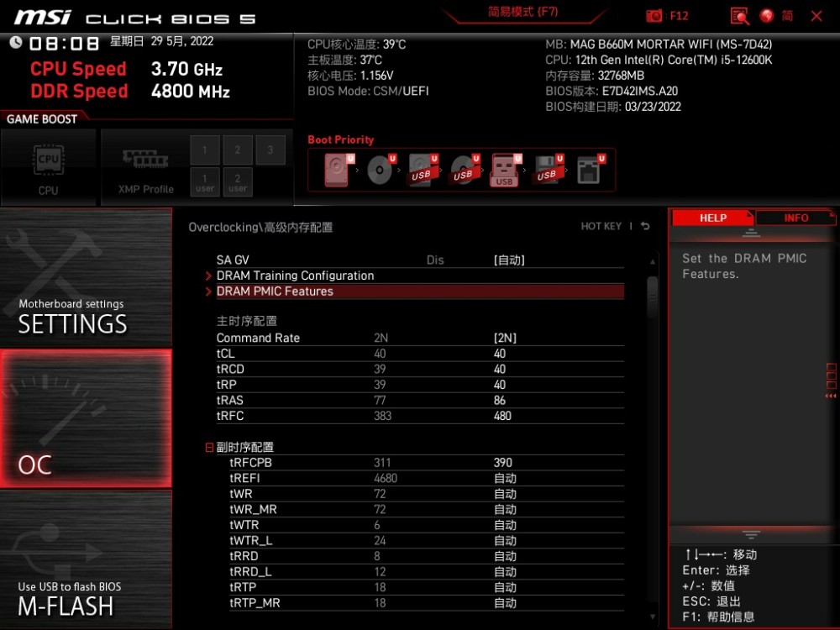Image resolution: width=840 pixels, height=630 pixels.
Task: Open the SETTINGS motherboard settings panel
Action: [x=86, y=277]
